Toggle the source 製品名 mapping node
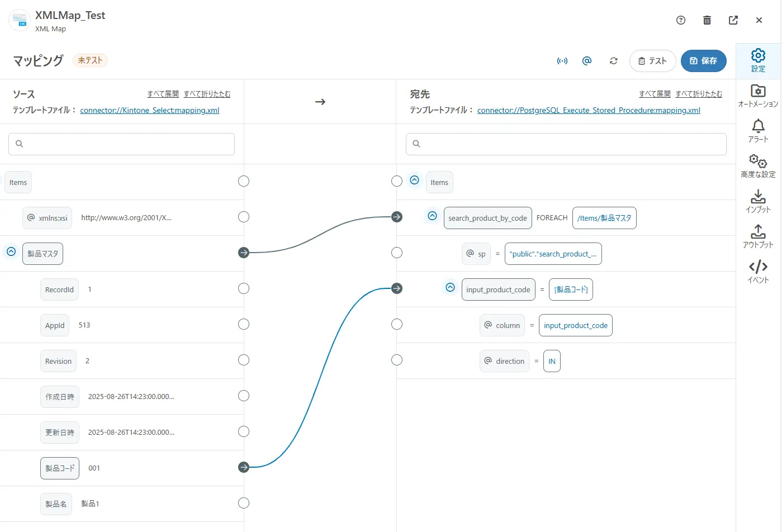This screenshot has width=782, height=532. pyautogui.click(x=244, y=503)
